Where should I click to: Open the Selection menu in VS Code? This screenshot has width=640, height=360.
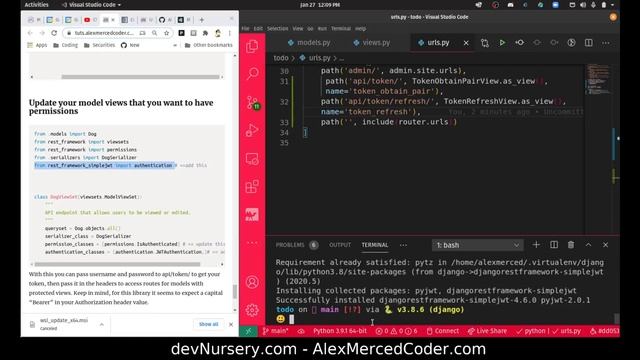click(x=277, y=29)
